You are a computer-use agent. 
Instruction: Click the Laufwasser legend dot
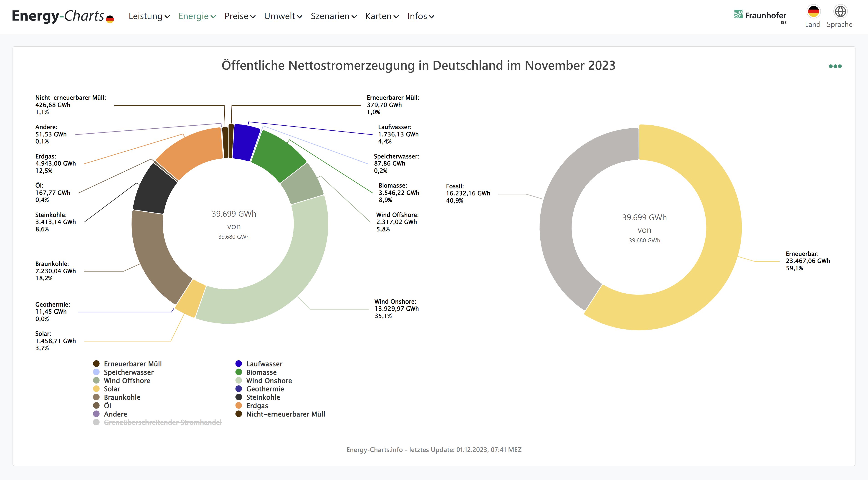pyautogui.click(x=239, y=364)
